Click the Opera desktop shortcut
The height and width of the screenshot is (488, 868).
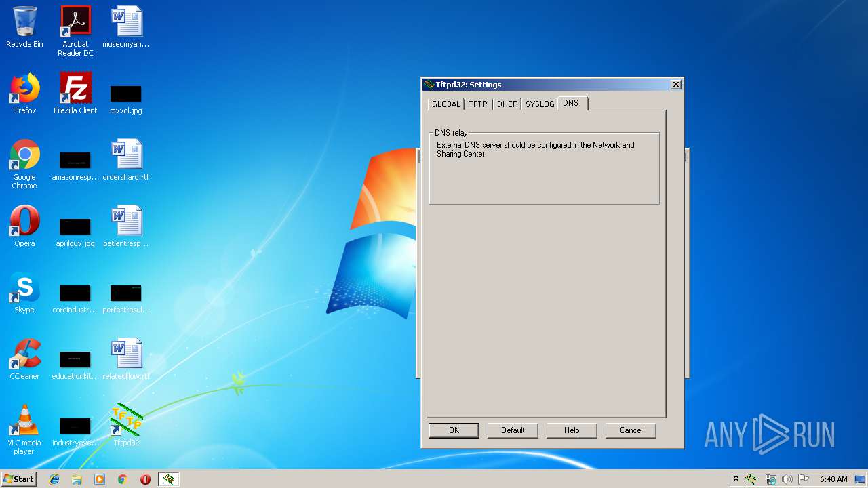tap(24, 226)
